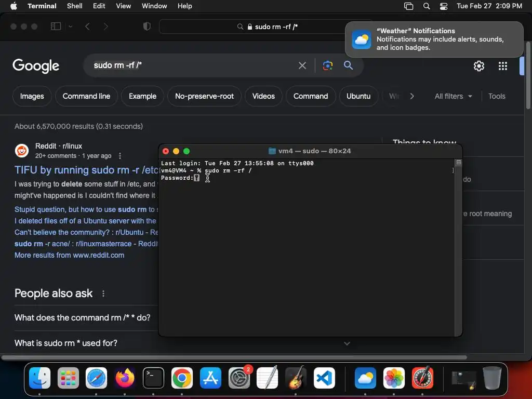This screenshot has height=399, width=532.
Task: Open App Store from the Dock
Action: click(x=210, y=378)
